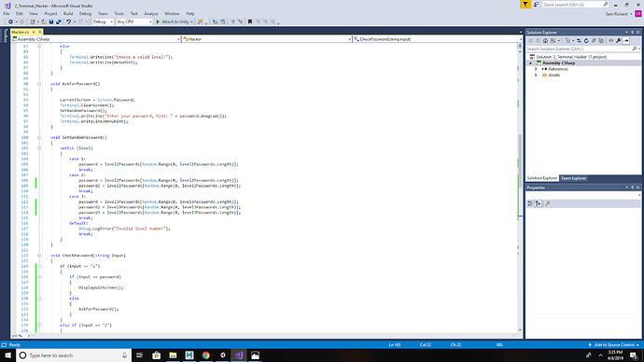Screen dimensions: 644x362
Task: Click the Task View taskbar button
Action: [x=139, y=355]
